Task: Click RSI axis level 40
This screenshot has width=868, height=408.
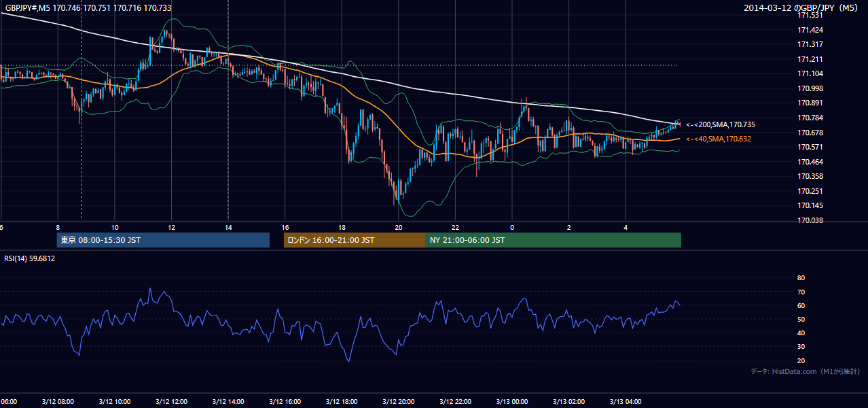Action: point(801,333)
